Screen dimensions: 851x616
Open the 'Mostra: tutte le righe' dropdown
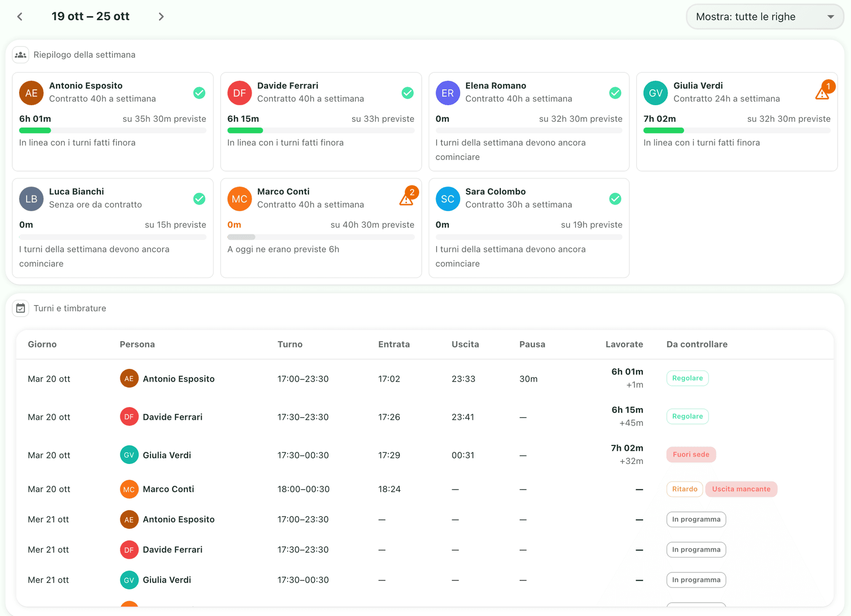tap(765, 16)
